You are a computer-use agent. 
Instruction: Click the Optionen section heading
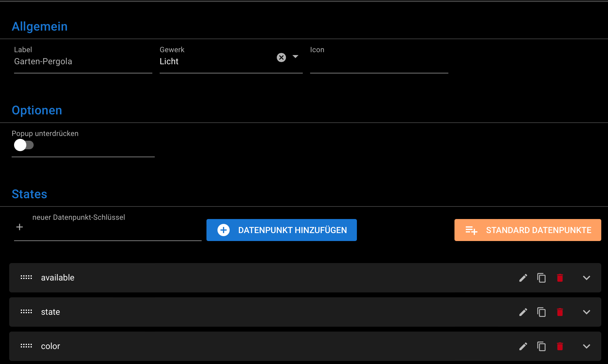click(x=37, y=110)
